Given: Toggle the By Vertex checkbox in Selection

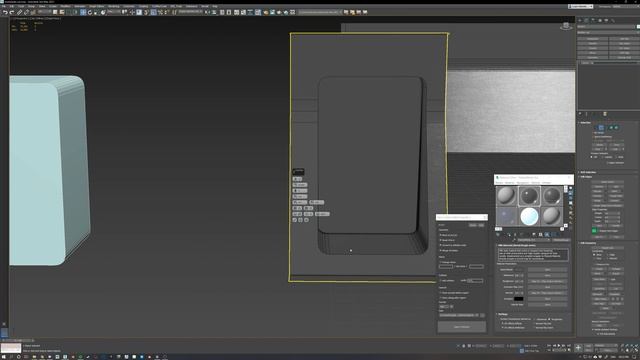Looking at the screenshot, I should coord(593,133).
